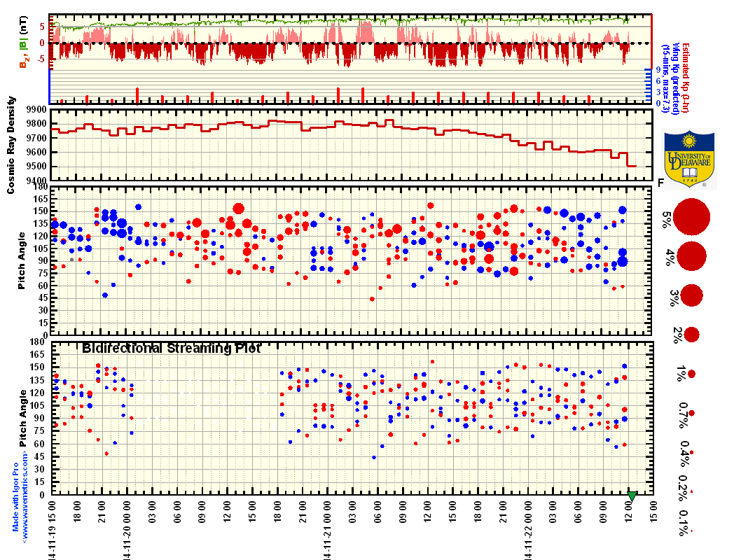Click the "Estimated Kp (3-hr)" red label
This screenshot has height=560, width=734.
(685, 78)
